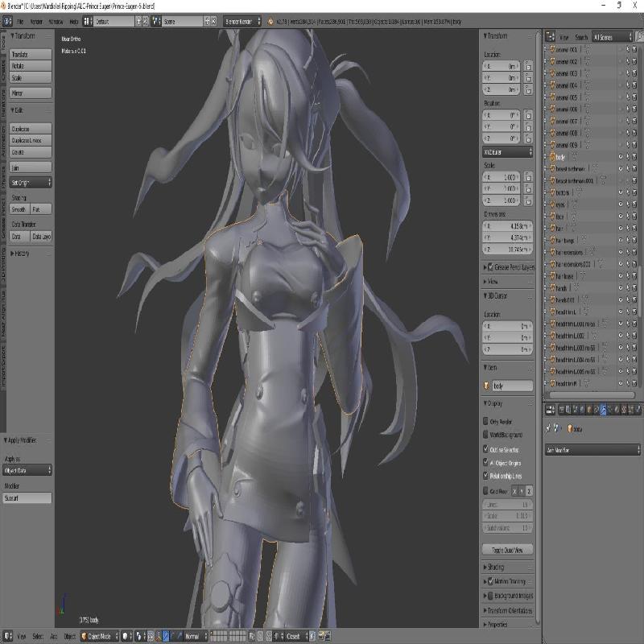The width and height of the screenshot is (644, 644).
Task: Click the Toggle Quad View button
Action: [508, 550]
